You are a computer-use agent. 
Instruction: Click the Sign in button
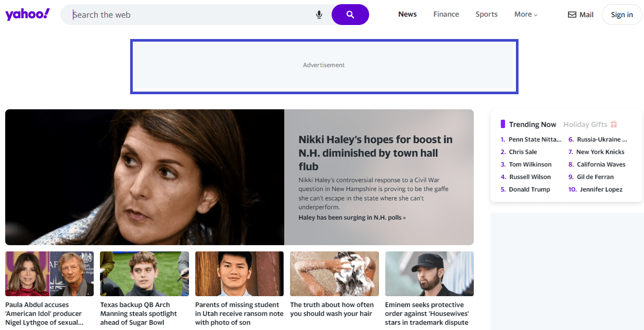(x=622, y=15)
